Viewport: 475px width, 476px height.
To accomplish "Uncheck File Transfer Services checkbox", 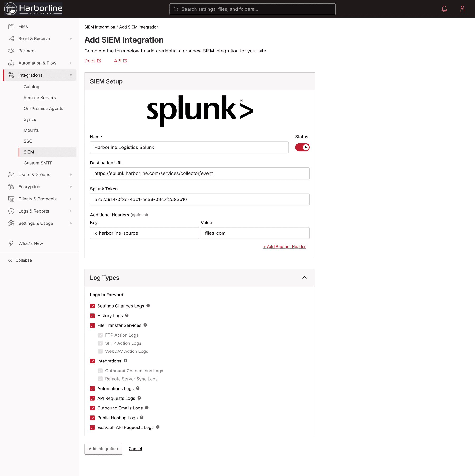I will pos(92,325).
